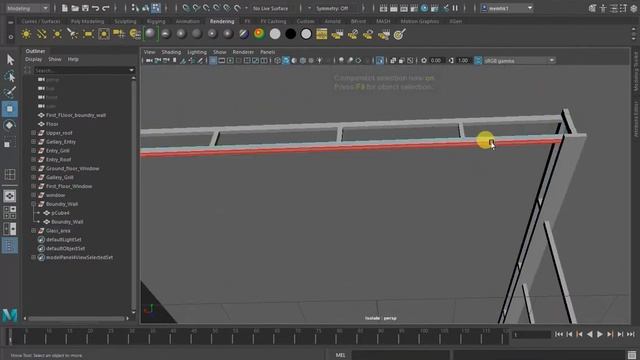The width and height of the screenshot is (640, 360).
Task: Open viewport Lighting menu
Action: [197, 52]
